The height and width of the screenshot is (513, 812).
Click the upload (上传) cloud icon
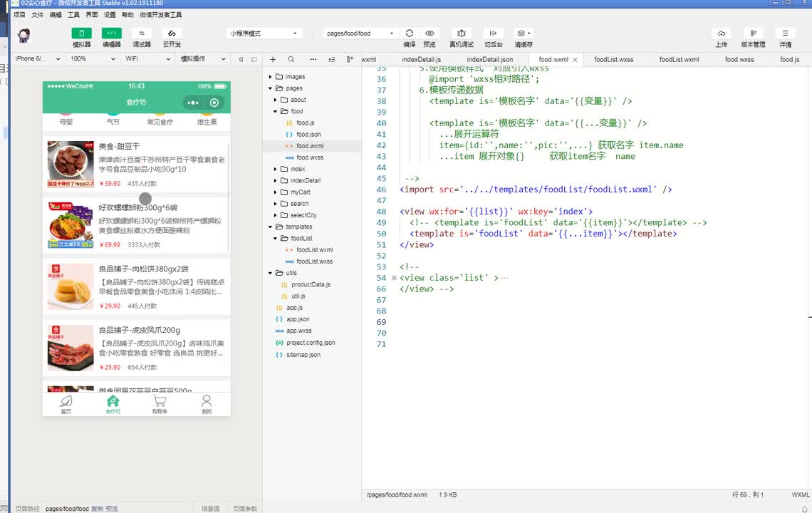coord(721,33)
